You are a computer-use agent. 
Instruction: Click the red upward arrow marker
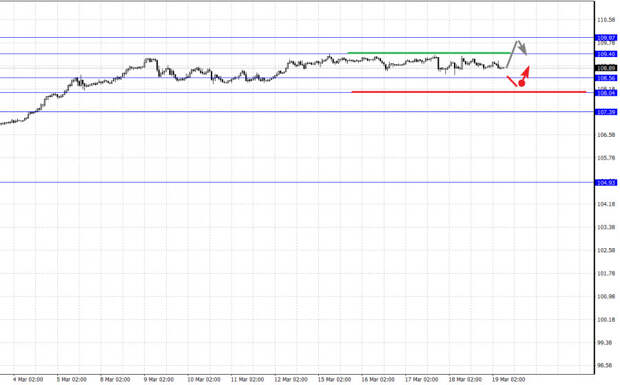click(526, 72)
